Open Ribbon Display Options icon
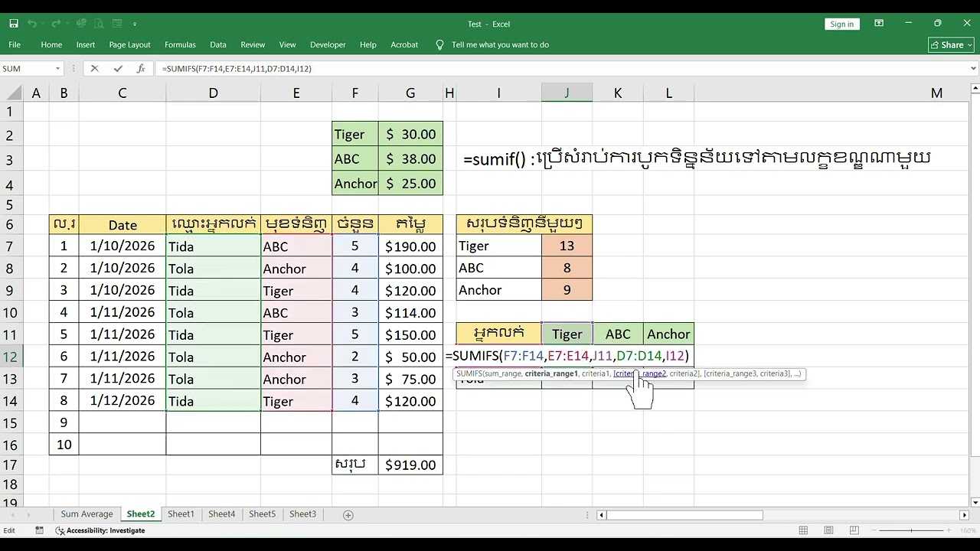This screenshot has height=551, width=980. click(x=879, y=24)
